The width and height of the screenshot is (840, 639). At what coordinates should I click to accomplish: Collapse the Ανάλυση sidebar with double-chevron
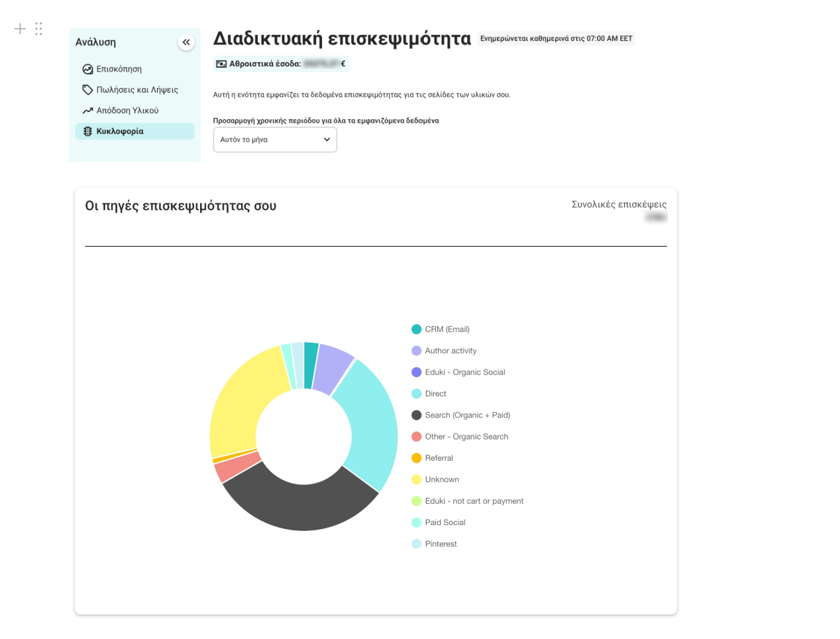tap(186, 42)
